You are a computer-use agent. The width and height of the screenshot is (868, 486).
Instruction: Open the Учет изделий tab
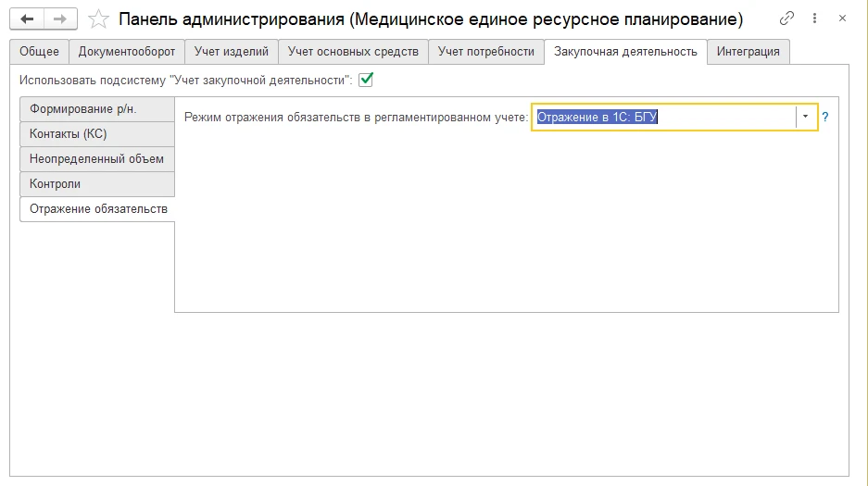coord(232,52)
